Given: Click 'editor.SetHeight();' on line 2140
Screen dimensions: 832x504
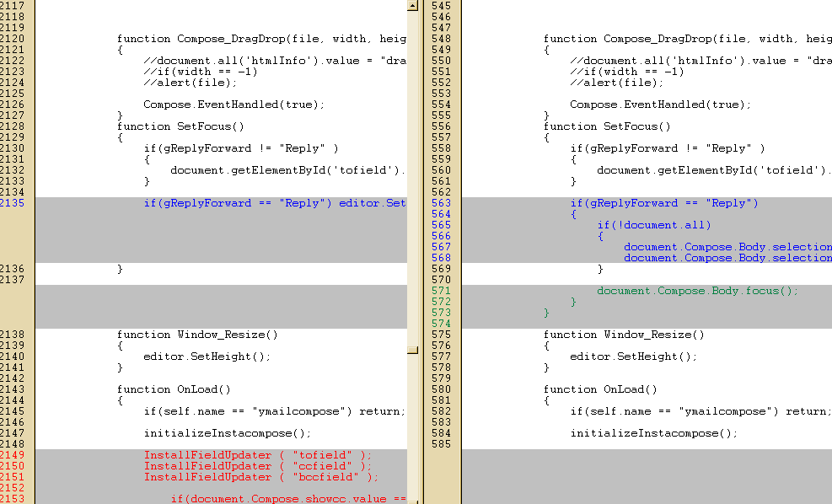Looking at the screenshot, I should [207, 357].
